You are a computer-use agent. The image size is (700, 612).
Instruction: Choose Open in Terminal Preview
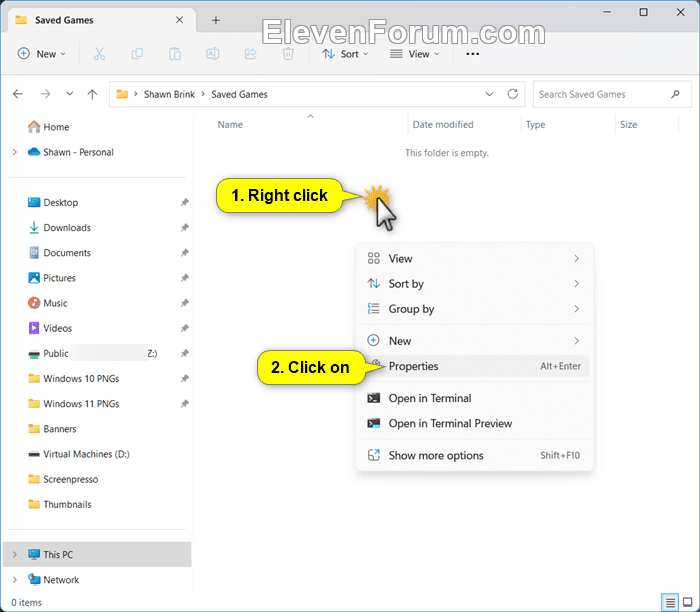coord(474,423)
